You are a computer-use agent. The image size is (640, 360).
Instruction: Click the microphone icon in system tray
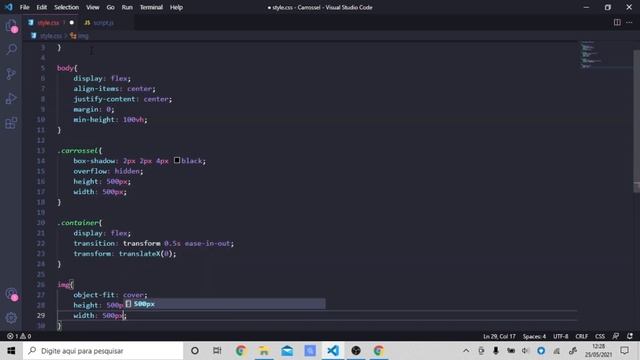coord(496,351)
